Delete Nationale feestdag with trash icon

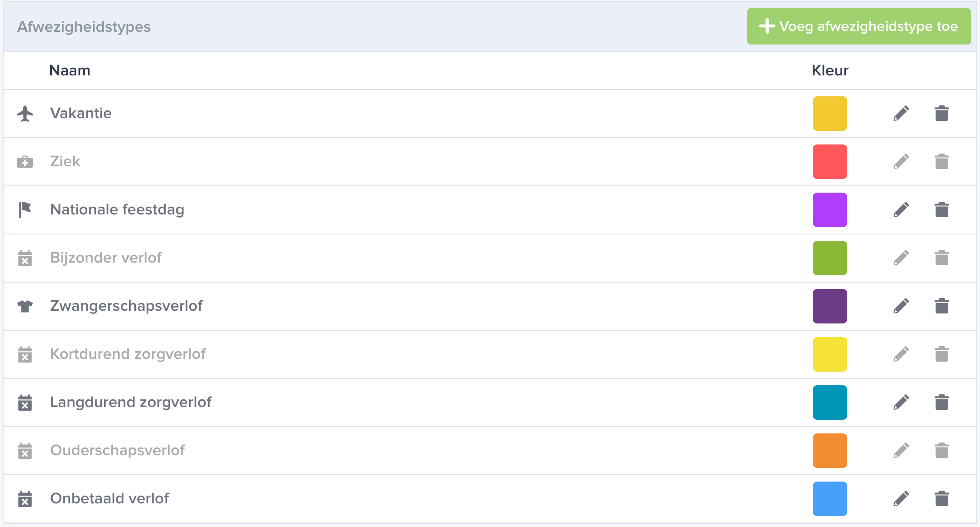click(942, 210)
